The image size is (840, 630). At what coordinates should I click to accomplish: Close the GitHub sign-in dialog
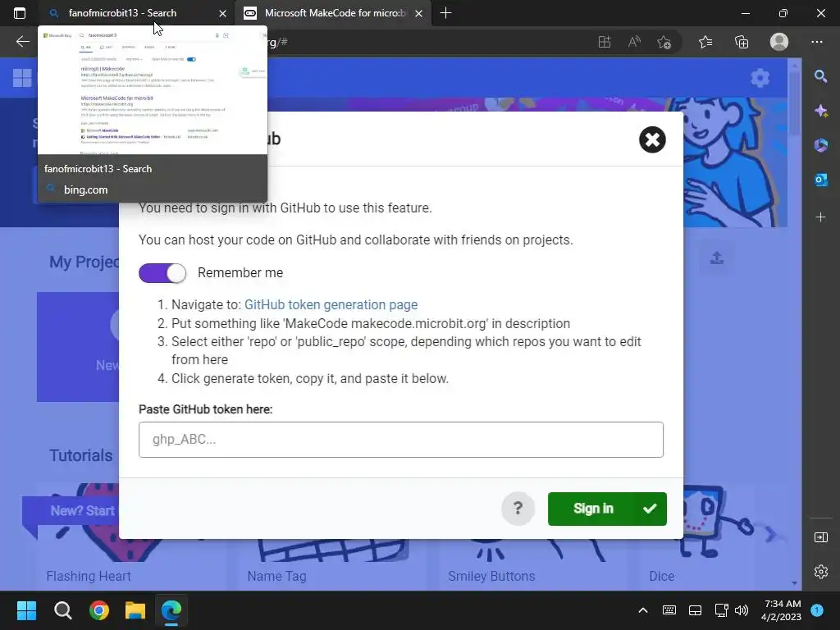(x=652, y=139)
